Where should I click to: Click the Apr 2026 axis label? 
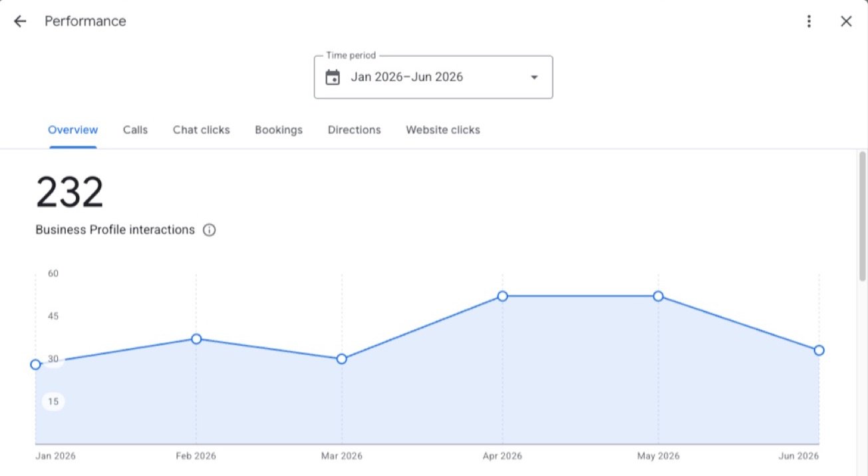[x=503, y=456]
